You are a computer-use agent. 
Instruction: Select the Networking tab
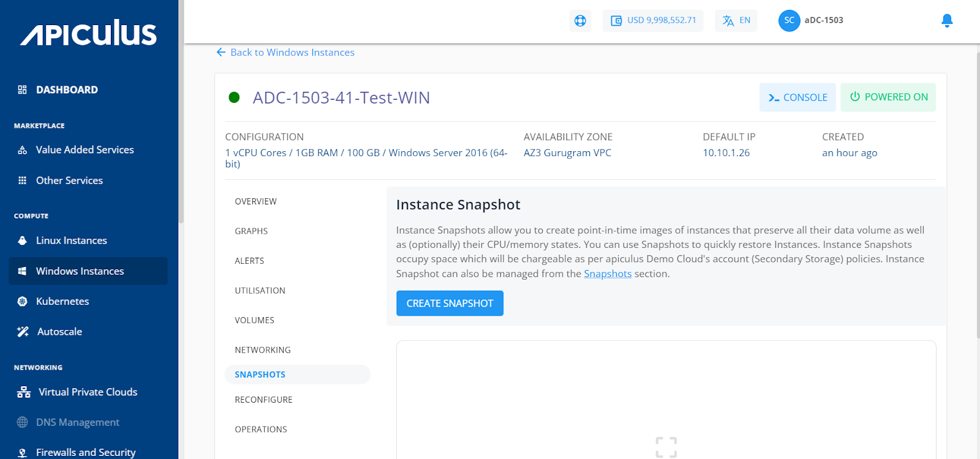(x=263, y=350)
